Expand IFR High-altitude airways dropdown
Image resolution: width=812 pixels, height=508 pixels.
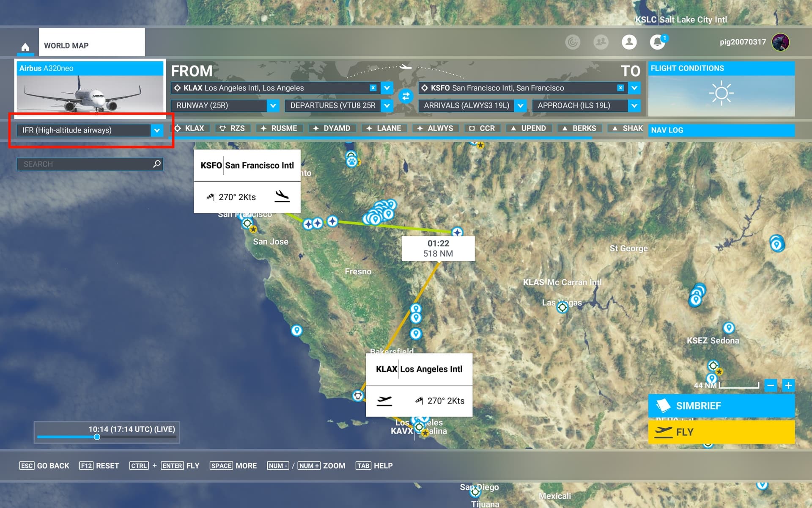157,130
